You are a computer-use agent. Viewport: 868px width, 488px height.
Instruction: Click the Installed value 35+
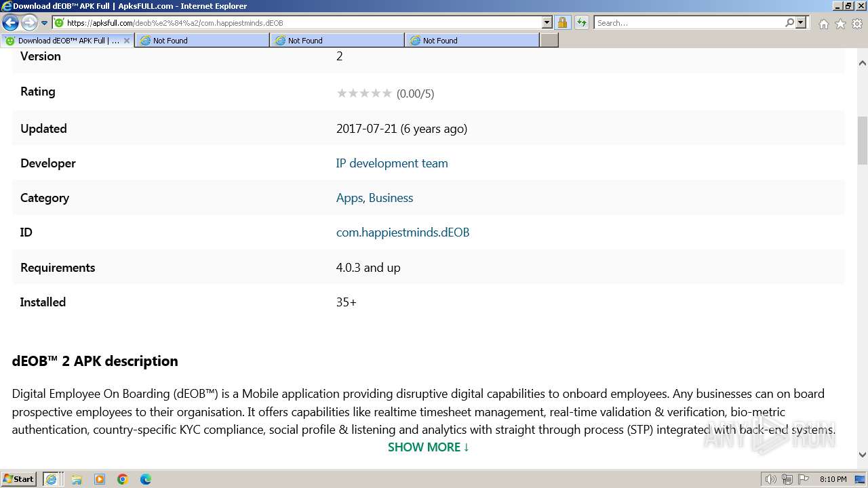pos(347,302)
